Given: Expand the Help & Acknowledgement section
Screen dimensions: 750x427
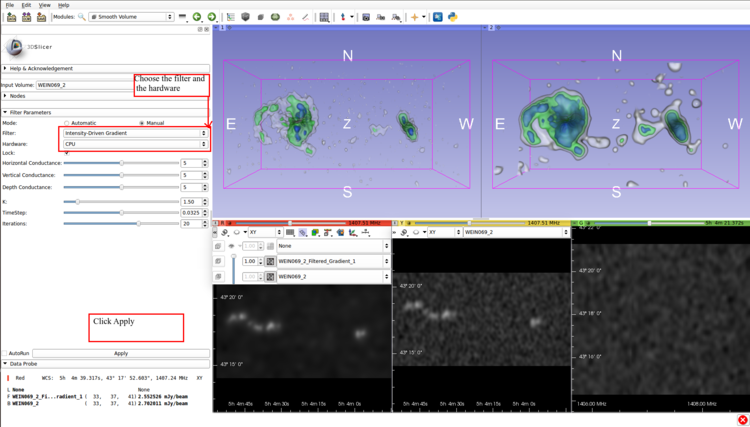Looking at the screenshot, I should pos(40,69).
